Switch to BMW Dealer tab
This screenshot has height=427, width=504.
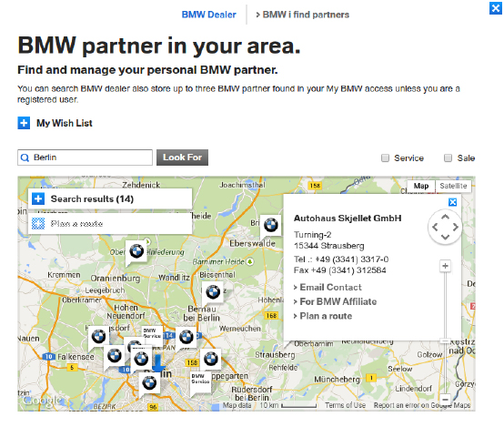[209, 15]
